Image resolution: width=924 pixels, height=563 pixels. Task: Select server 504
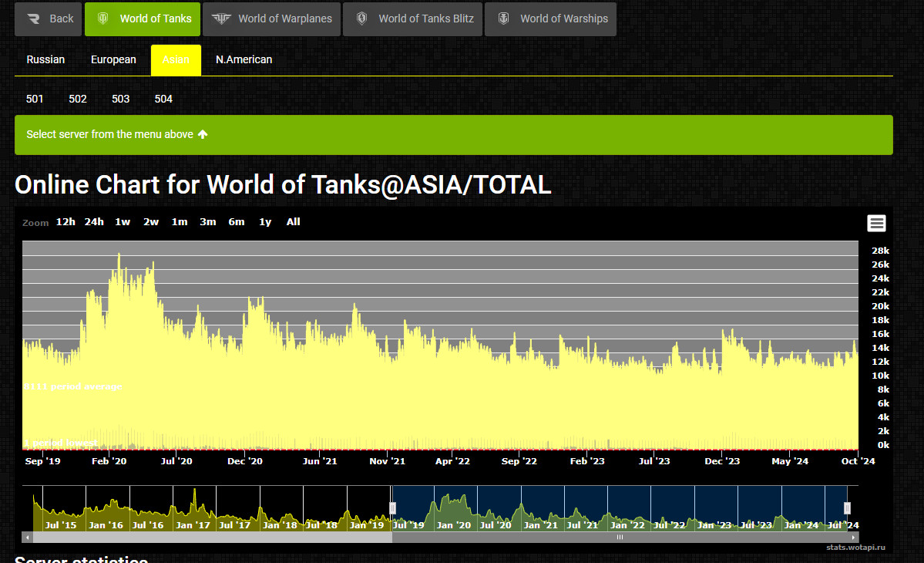click(x=163, y=99)
